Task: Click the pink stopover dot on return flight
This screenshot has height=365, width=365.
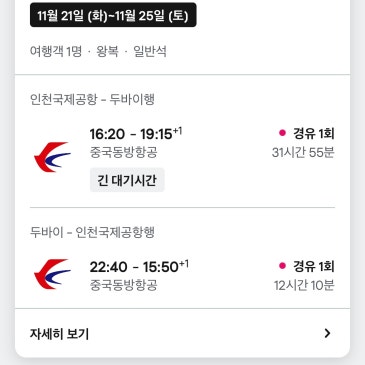Action: (x=282, y=266)
